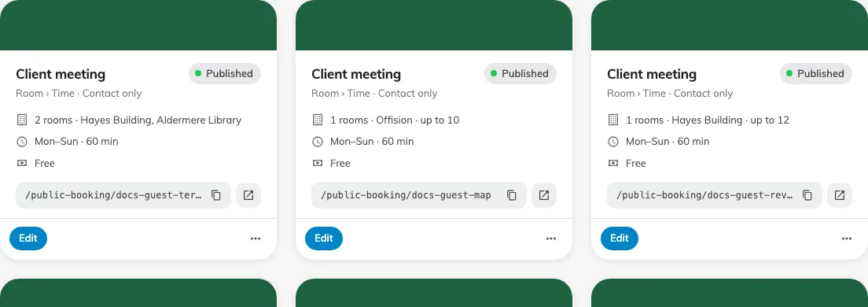The width and height of the screenshot is (868, 307).
Task: Open more options on Aldermere Library card
Action: pyautogui.click(x=256, y=239)
